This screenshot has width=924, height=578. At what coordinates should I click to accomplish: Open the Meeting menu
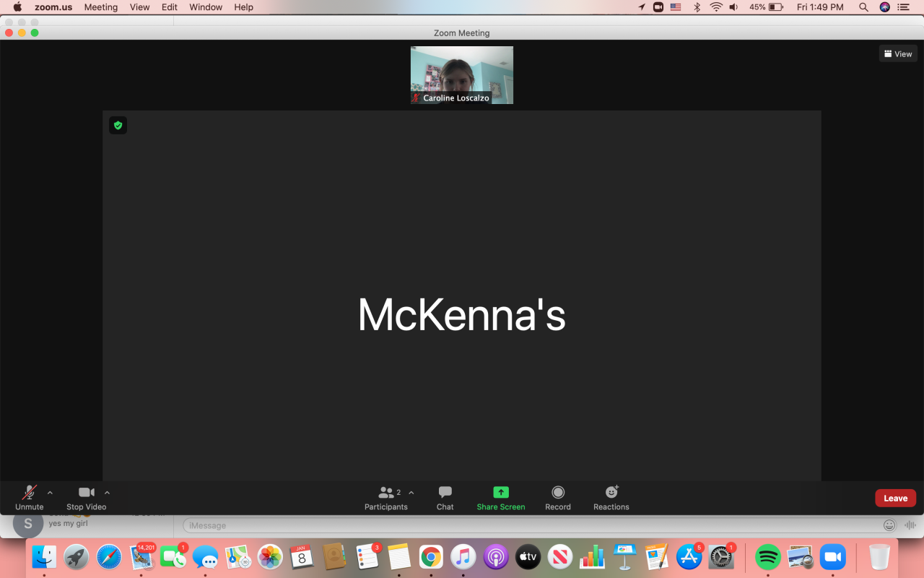coord(100,7)
